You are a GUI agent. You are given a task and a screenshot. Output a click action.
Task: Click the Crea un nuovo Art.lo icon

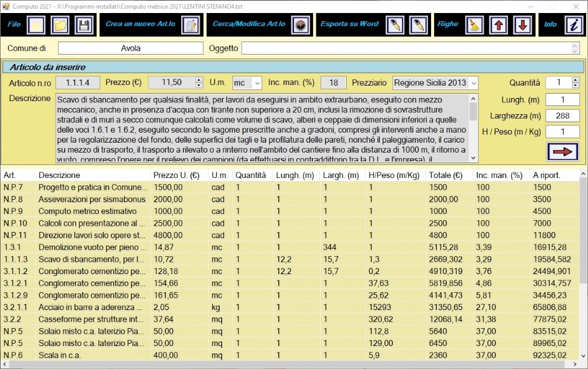[x=191, y=25]
